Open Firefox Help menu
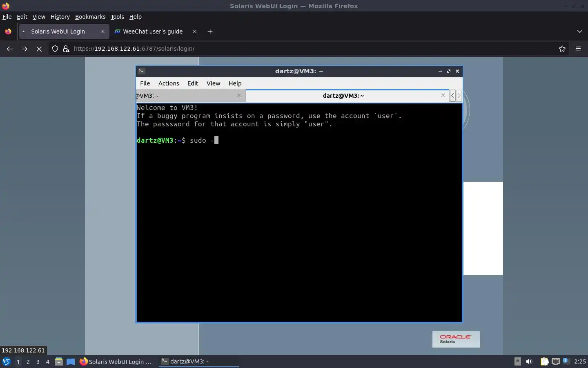This screenshot has width=588, height=368. (x=136, y=17)
